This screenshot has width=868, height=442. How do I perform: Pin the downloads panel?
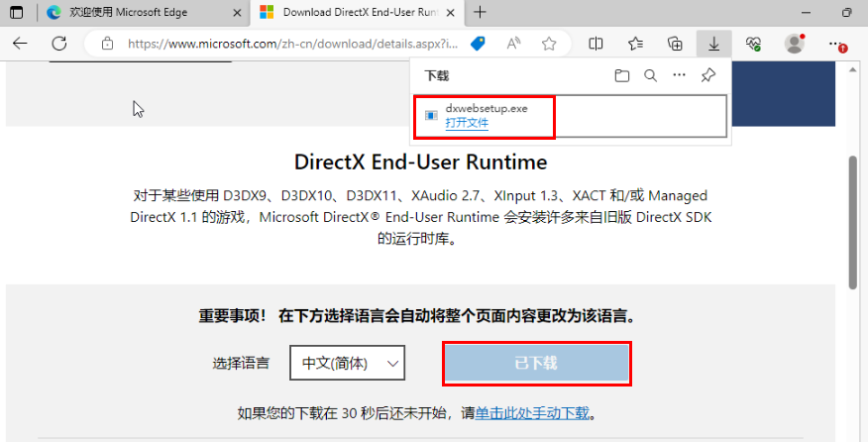click(708, 75)
